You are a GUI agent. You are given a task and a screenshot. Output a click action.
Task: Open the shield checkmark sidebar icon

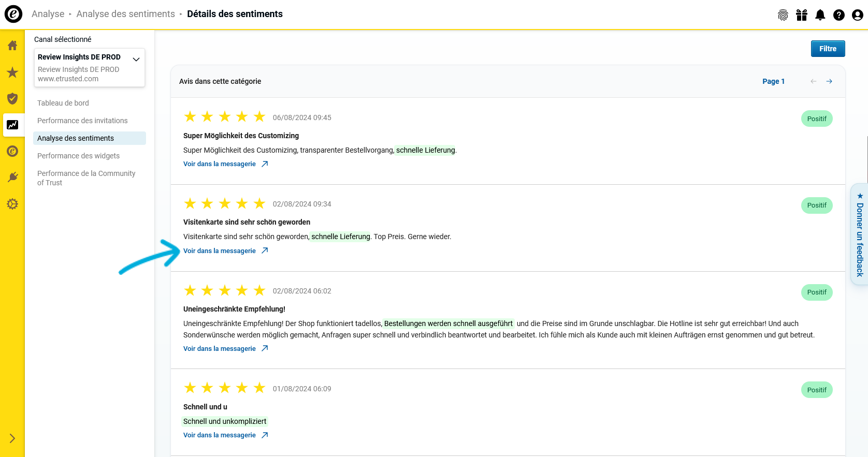pos(12,99)
